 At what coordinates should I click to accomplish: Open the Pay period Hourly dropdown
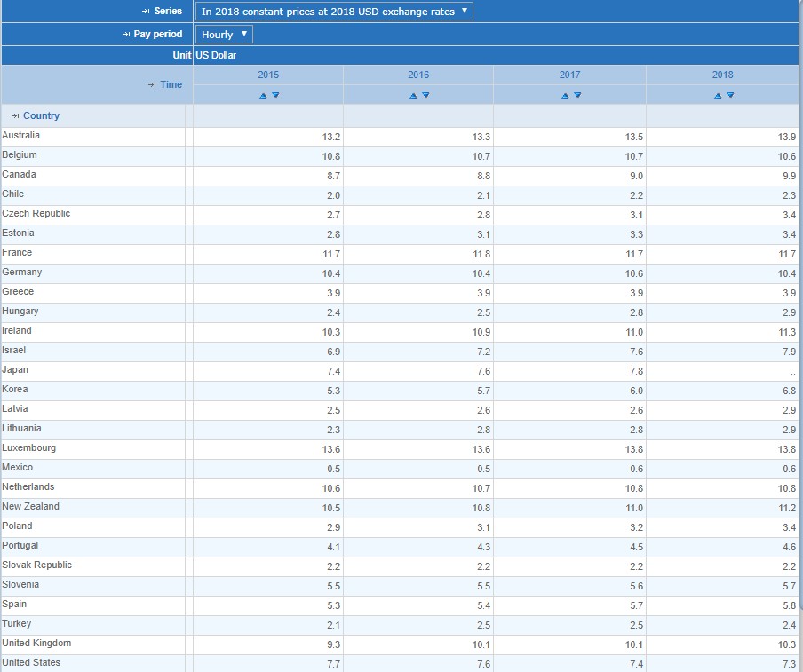pos(223,35)
